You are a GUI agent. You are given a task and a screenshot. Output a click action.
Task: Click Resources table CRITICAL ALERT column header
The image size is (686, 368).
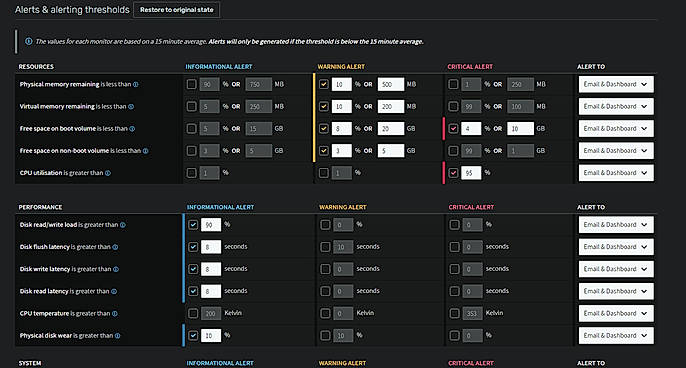470,67
